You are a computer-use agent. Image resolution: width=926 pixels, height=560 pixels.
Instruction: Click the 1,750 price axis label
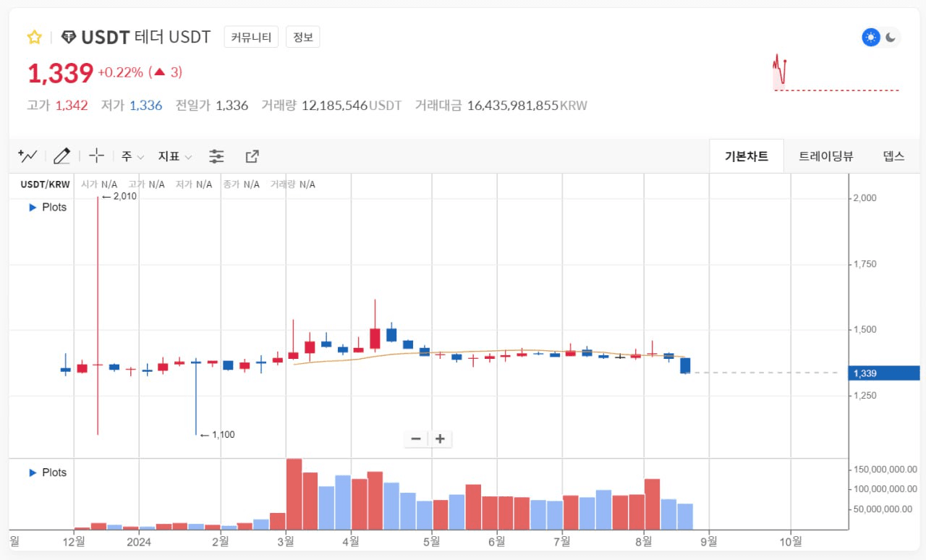point(865,264)
